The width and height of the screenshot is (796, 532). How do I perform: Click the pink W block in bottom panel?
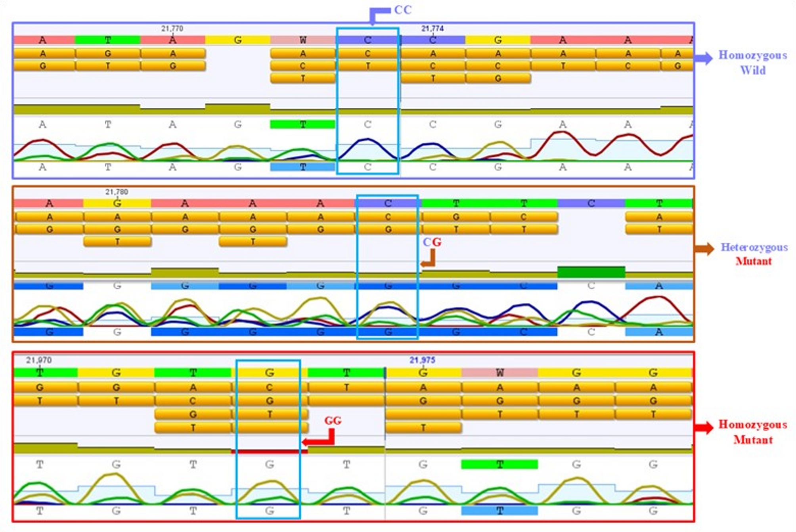[x=499, y=373]
